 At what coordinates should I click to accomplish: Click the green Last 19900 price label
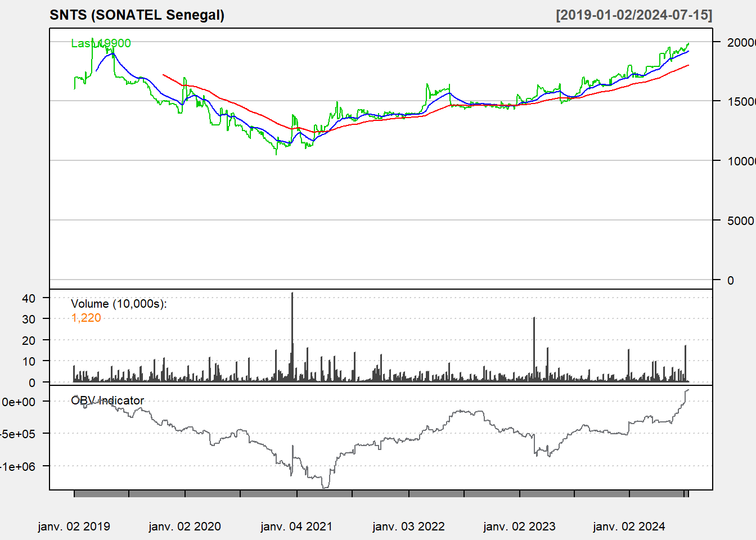click(101, 43)
